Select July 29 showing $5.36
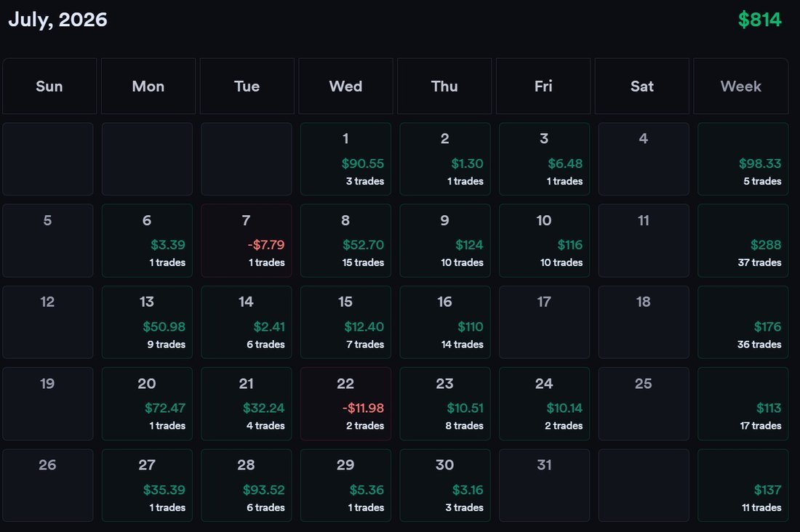Viewport: 800px width, 532px height. click(345, 485)
